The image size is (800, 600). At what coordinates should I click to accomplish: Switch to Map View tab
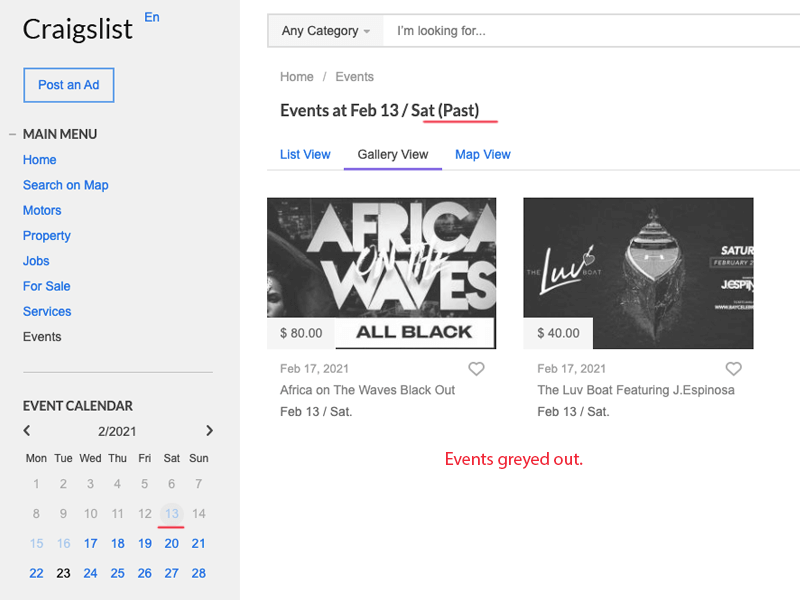click(483, 155)
